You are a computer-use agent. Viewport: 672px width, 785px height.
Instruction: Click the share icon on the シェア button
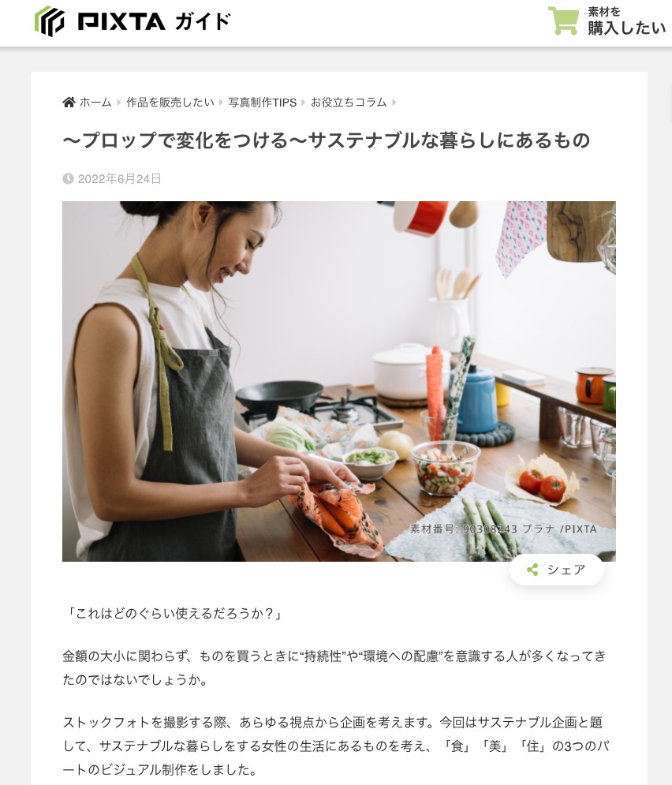tap(532, 570)
